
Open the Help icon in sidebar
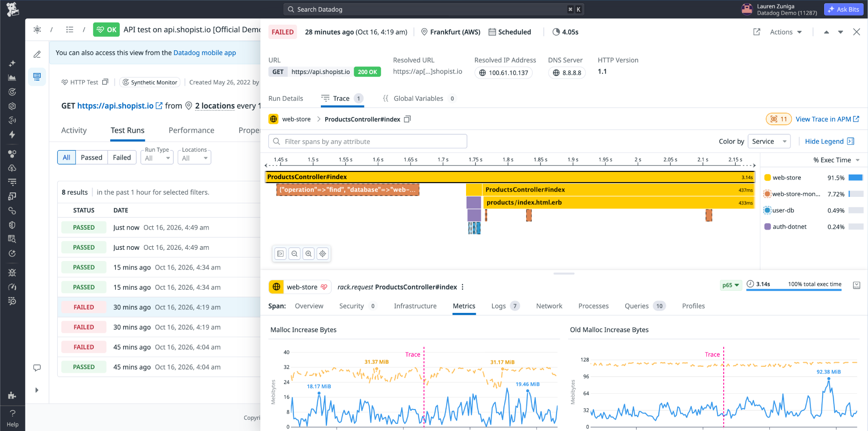(13, 418)
